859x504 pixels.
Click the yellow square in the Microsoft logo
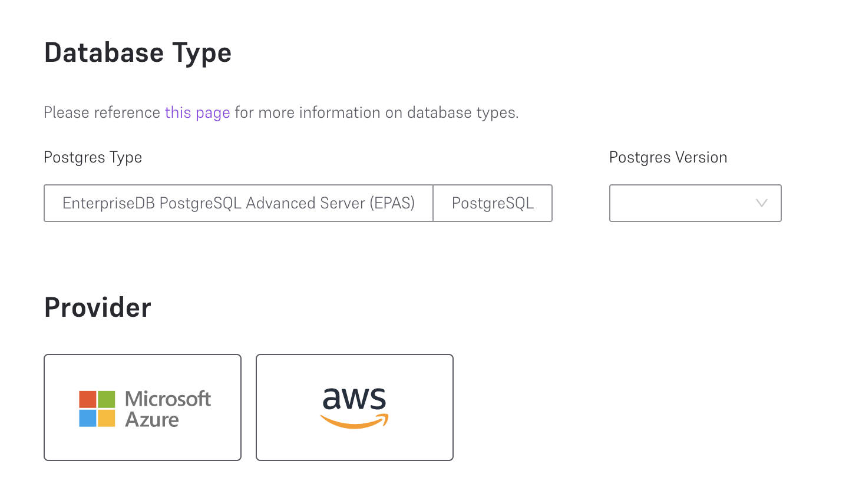pyautogui.click(x=107, y=418)
